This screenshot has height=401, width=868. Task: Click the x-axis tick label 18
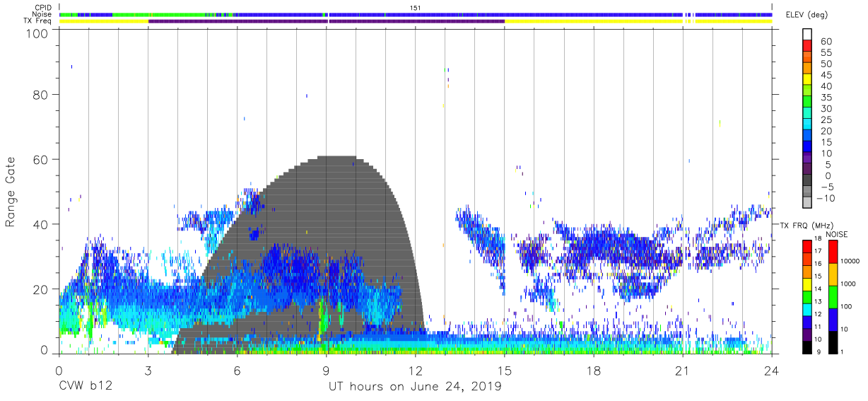[x=594, y=371]
